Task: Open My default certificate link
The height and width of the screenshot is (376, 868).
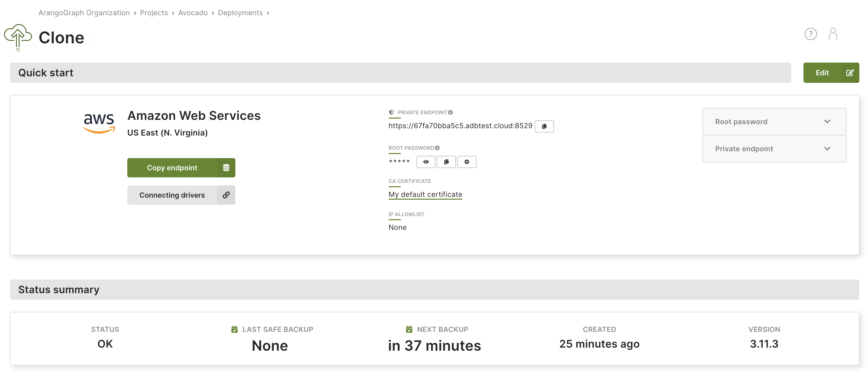Action: tap(425, 195)
